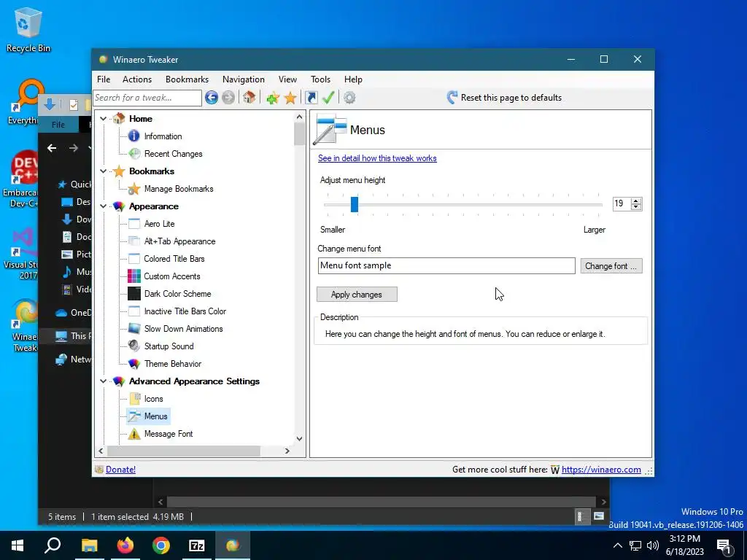Click the Search for a tweak field
Viewport: 747px width, 560px height.
click(147, 98)
